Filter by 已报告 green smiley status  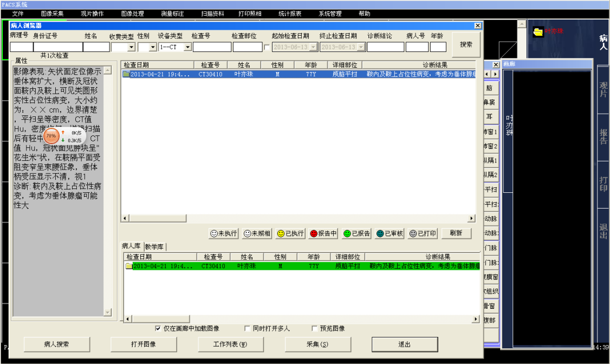[357, 233]
